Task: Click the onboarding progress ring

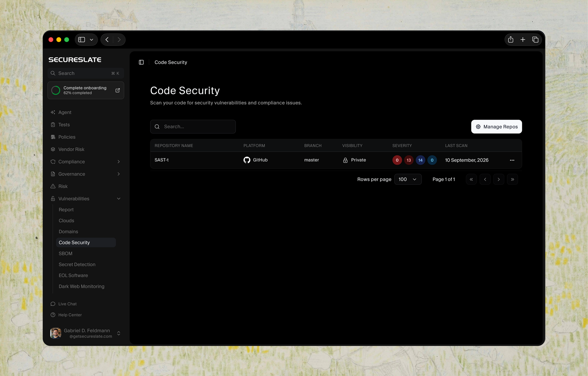Action: (x=56, y=90)
